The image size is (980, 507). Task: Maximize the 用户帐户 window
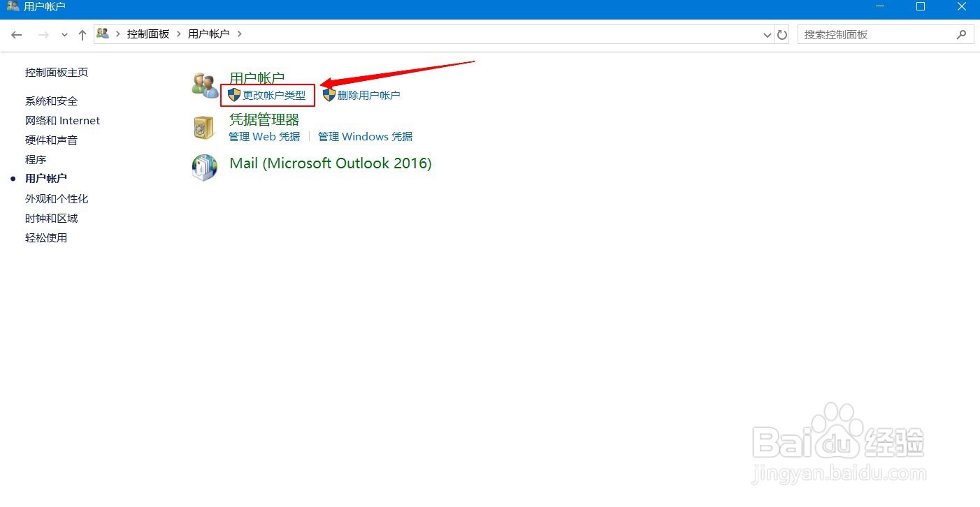tap(921, 6)
